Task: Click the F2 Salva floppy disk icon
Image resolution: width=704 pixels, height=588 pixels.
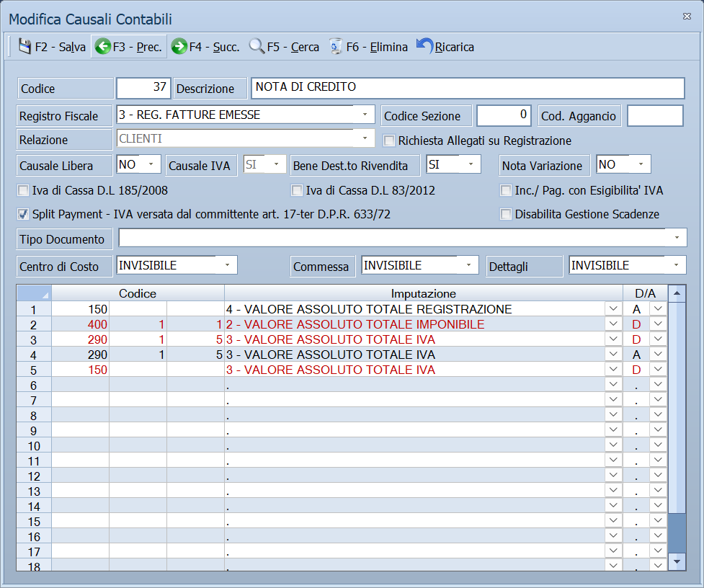Action: pos(24,46)
